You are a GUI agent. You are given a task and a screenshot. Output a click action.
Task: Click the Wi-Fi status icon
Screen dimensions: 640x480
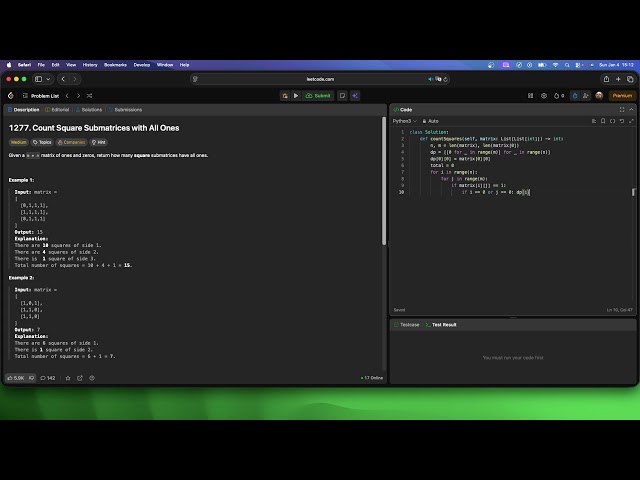pos(556,65)
